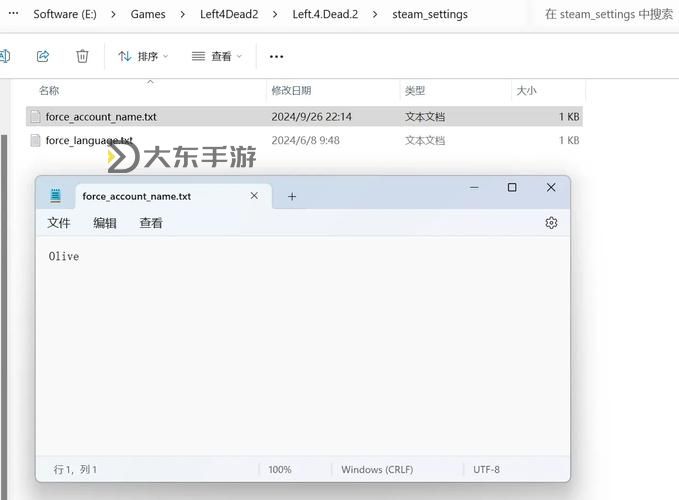This screenshot has width=679, height=500.
Task: Open the 排序 sort dropdown
Action: (x=143, y=56)
